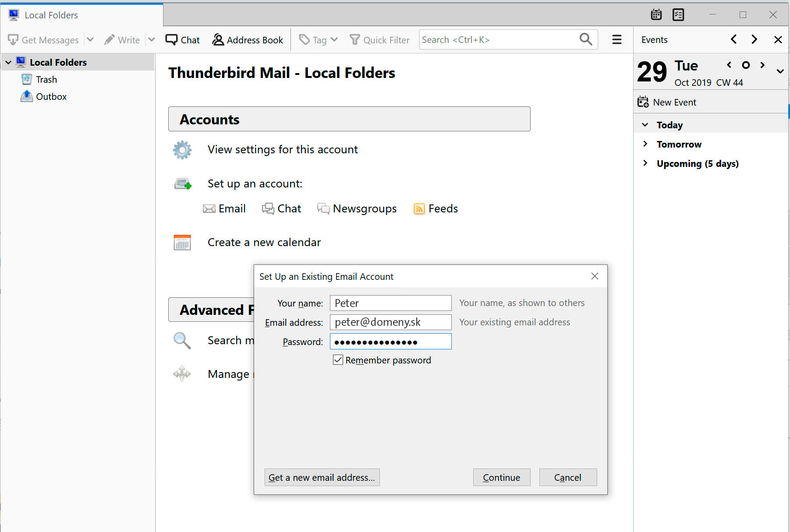The height and width of the screenshot is (532, 790).
Task: Click the Password input field
Action: coord(390,342)
